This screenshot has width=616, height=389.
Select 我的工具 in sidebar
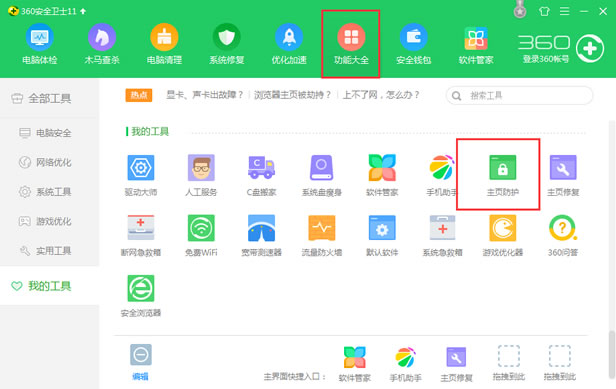50,286
